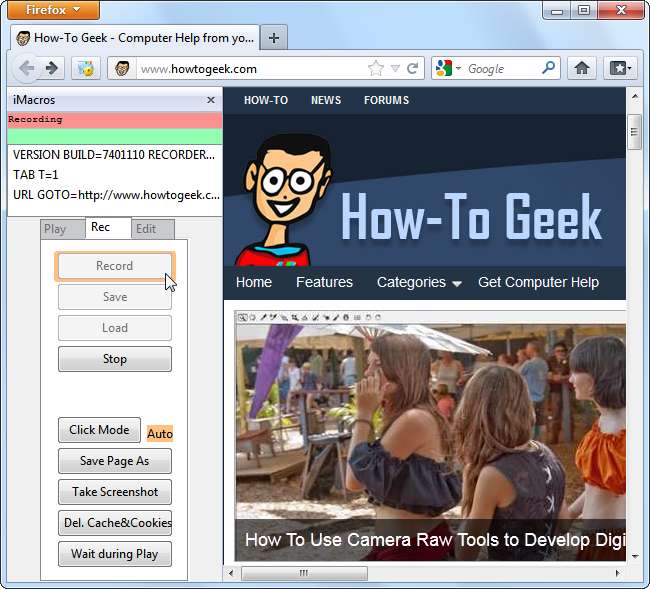Open the Edit tab in iMacros
This screenshot has height=589, width=650.
(x=153, y=229)
